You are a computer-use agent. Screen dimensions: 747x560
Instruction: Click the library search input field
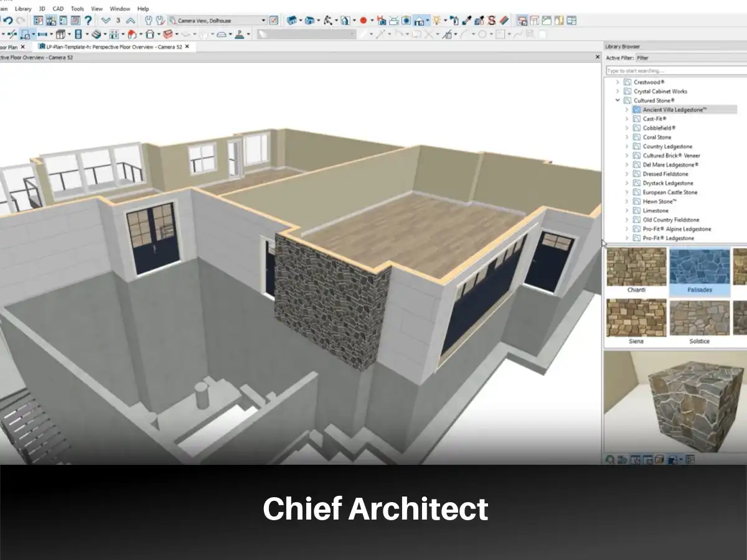point(676,71)
